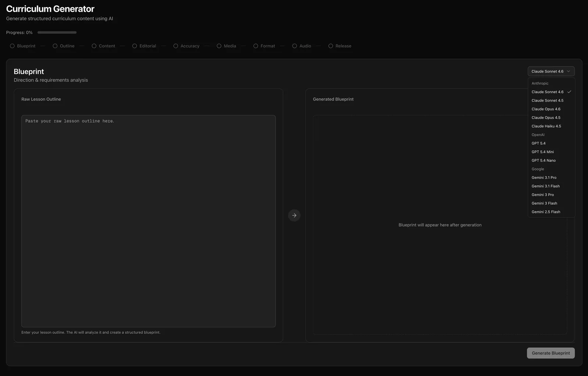Click the Release step circle

click(331, 46)
